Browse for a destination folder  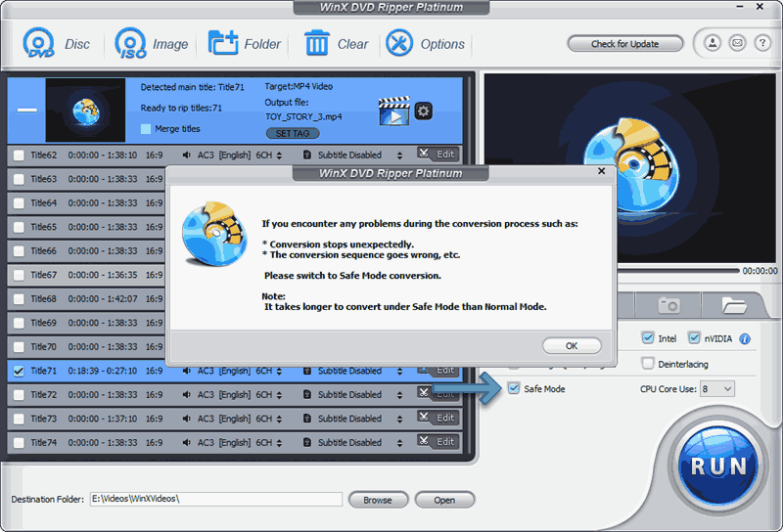(378, 500)
